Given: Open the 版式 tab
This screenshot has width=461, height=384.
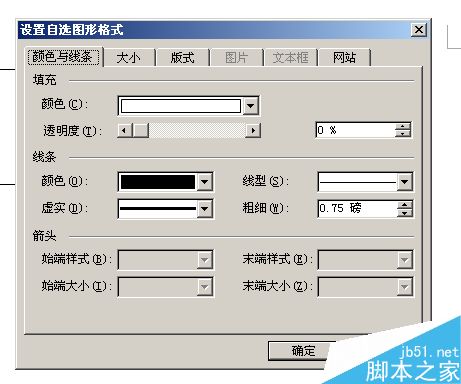Looking at the screenshot, I should [x=182, y=58].
